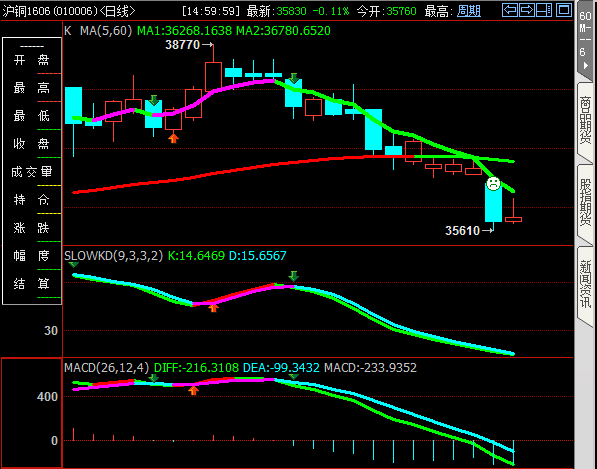Click the green down arrow in SLOWKD panel
The width and height of the screenshot is (597, 469).
pyautogui.click(x=293, y=276)
